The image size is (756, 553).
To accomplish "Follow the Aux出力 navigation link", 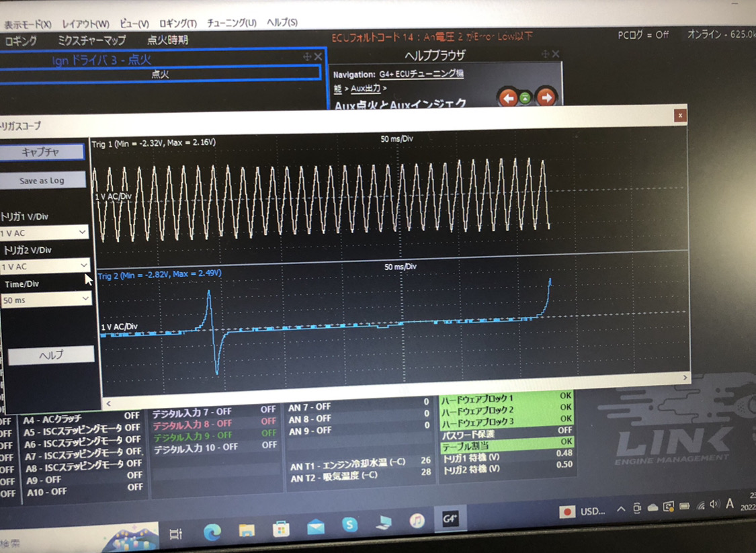I will point(366,88).
